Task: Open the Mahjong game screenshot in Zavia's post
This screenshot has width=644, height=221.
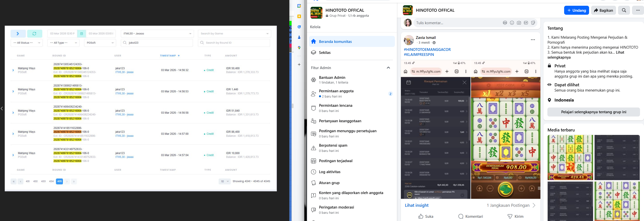Action: pos(505,129)
